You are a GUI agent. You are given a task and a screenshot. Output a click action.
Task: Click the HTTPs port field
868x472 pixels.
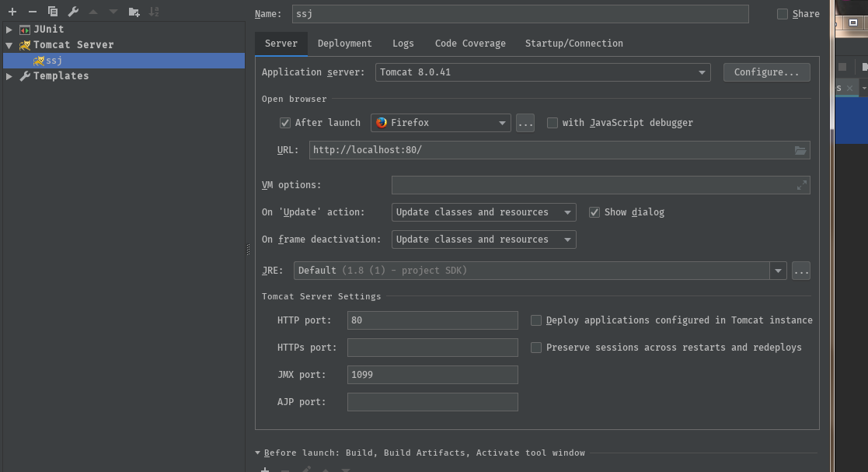pos(433,348)
